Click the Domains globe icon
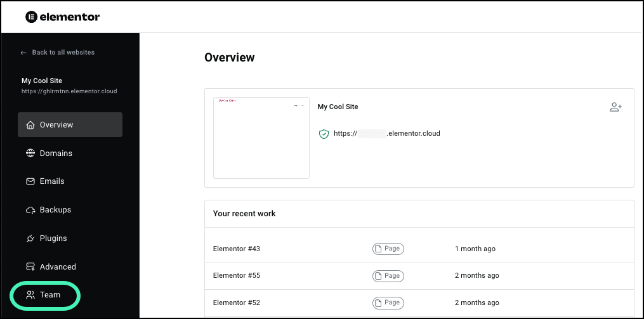The height and width of the screenshot is (319, 644). pyautogui.click(x=30, y=153)
